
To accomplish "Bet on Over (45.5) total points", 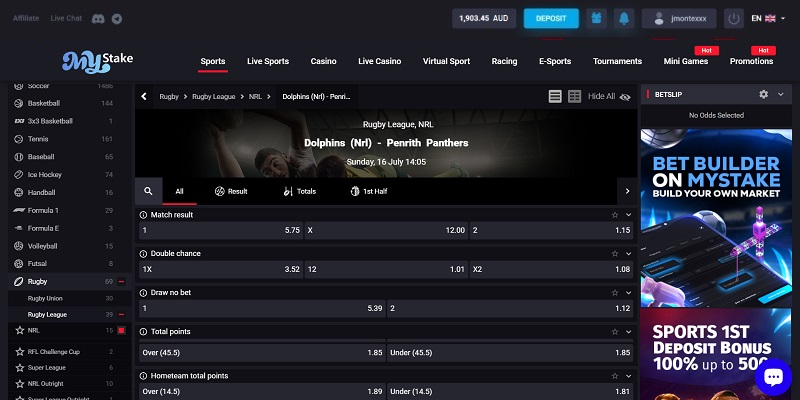I will click(262, 353).
